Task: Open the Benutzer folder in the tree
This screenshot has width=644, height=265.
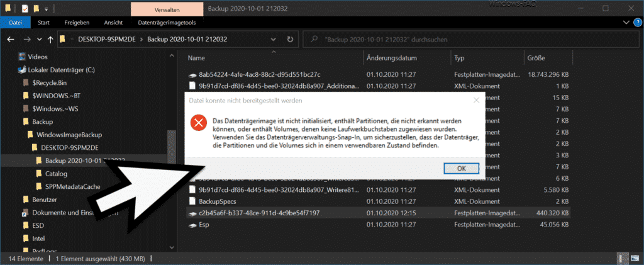Action: point(45,200)
